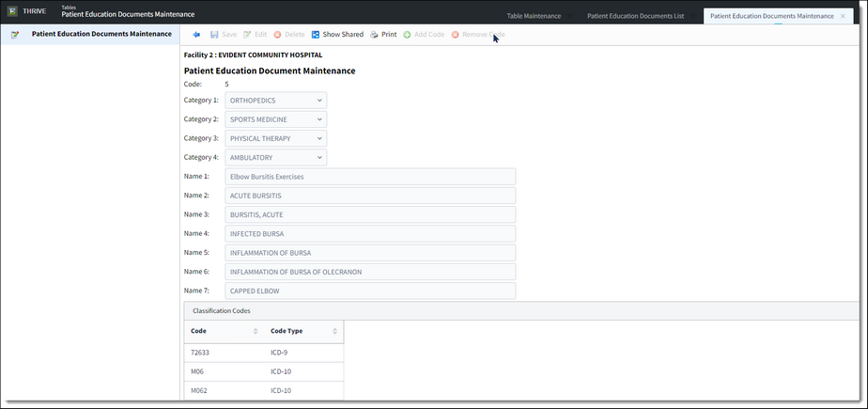Click the Add Code button label
This screenshot has width=868, height=409.
pyautogui.click(x=429, y=35)
